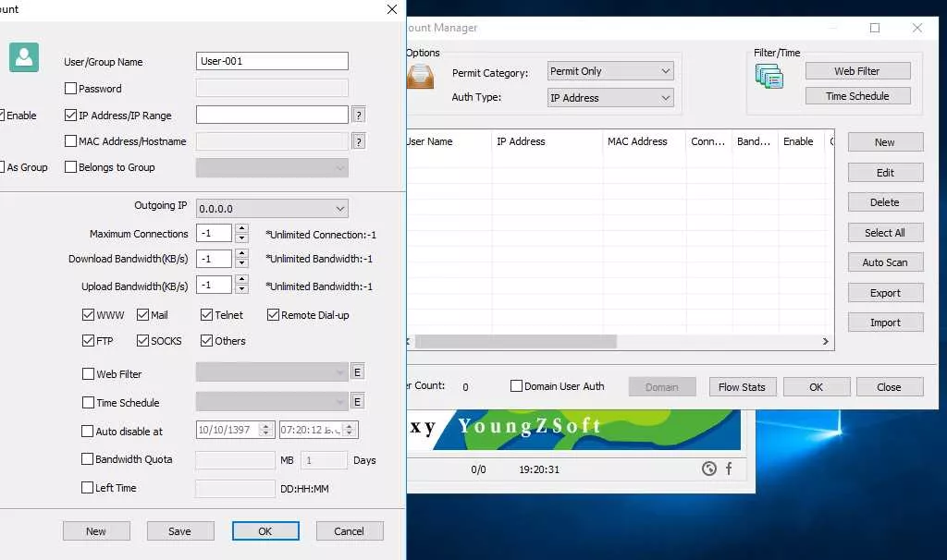Uncheck the WWW protocol checkbox
Screen dimensions: 947x560
88,315
